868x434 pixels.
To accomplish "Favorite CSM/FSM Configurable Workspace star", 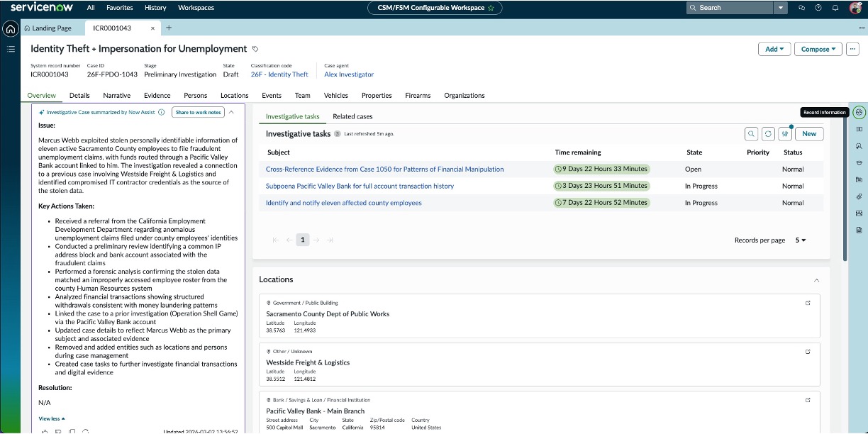I will (x=491, y=8).
